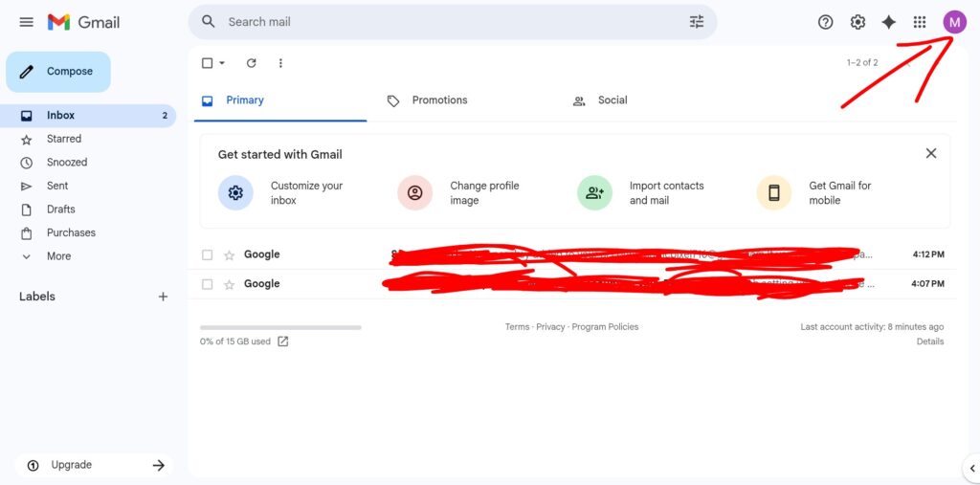Open the Inbox folder
This screenshot has height=485, width=980.
[87, 116]
